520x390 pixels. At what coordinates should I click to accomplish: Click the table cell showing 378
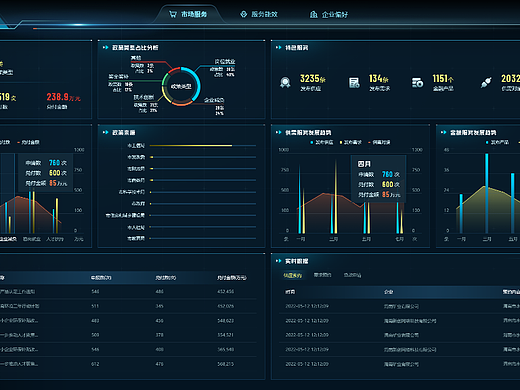159,335
